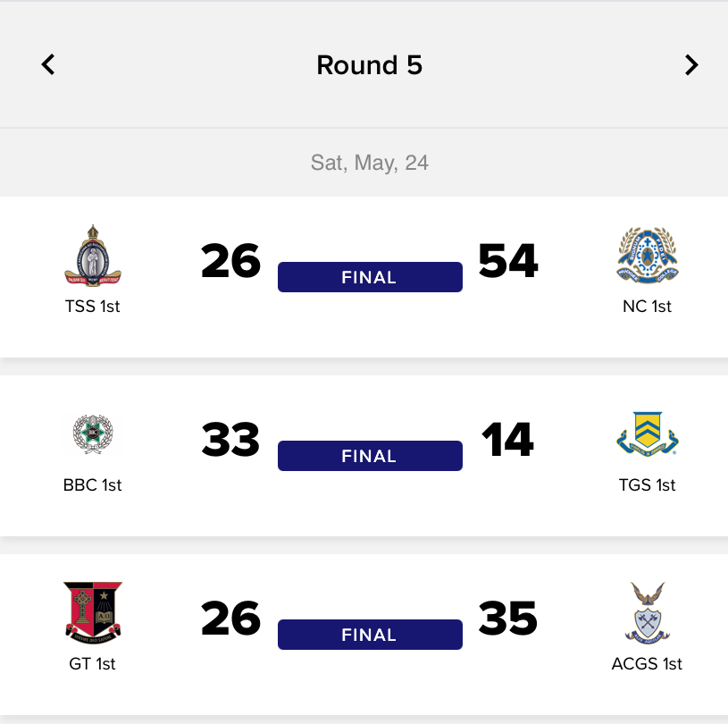Go to the previous round using left chevron
The width and height of the screenshot is (728, 724).
click(48, 64)
